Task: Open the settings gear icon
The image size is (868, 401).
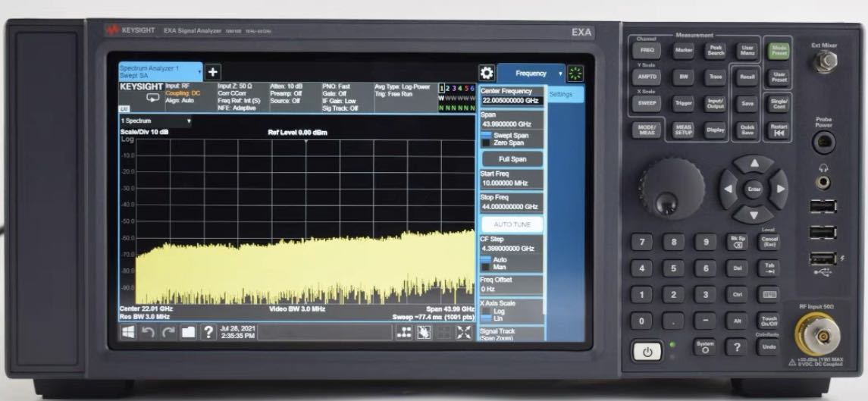Action: (x=486, y=73)
